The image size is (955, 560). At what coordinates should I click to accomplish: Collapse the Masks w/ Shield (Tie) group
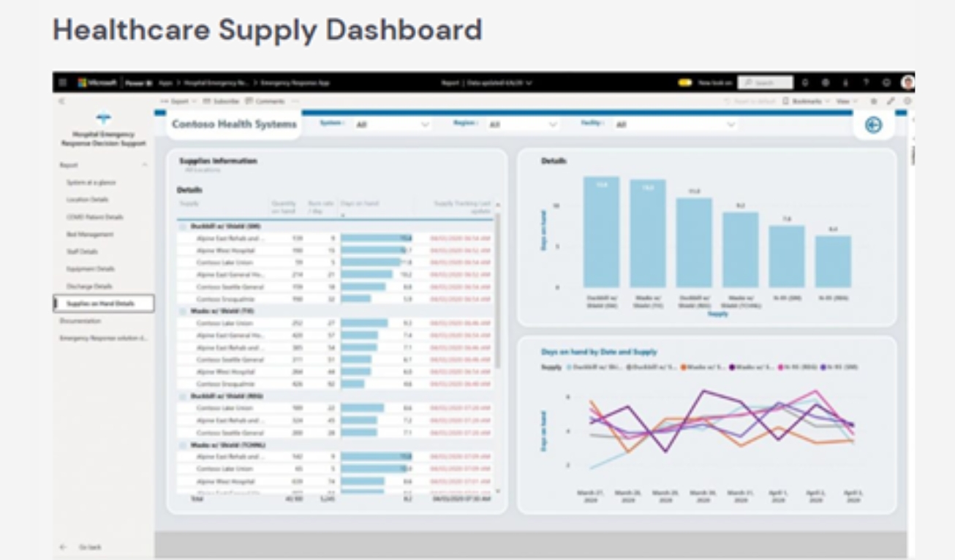point(182,311)
